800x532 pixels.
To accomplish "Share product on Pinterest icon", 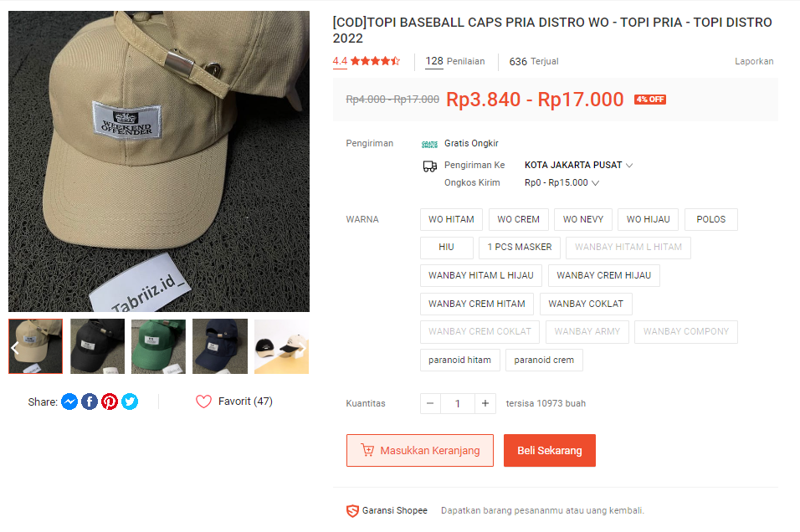I will (x=109, y=402).
